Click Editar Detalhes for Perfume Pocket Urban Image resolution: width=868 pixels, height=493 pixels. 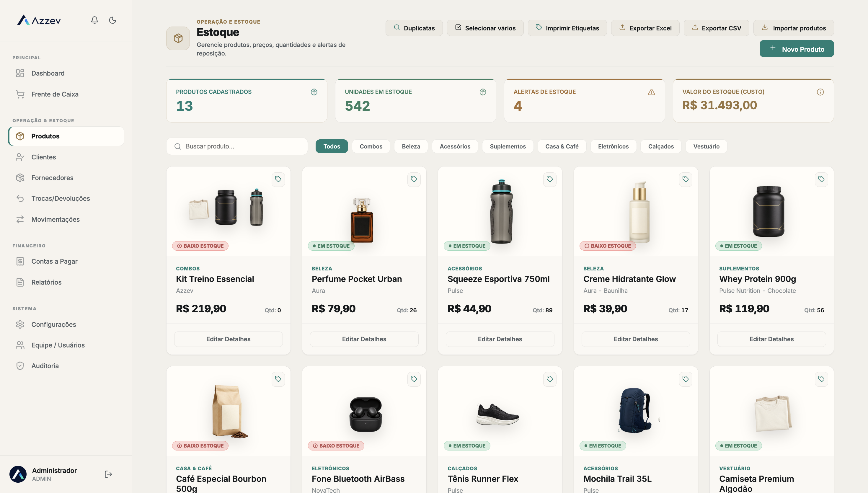click(364, 339)
